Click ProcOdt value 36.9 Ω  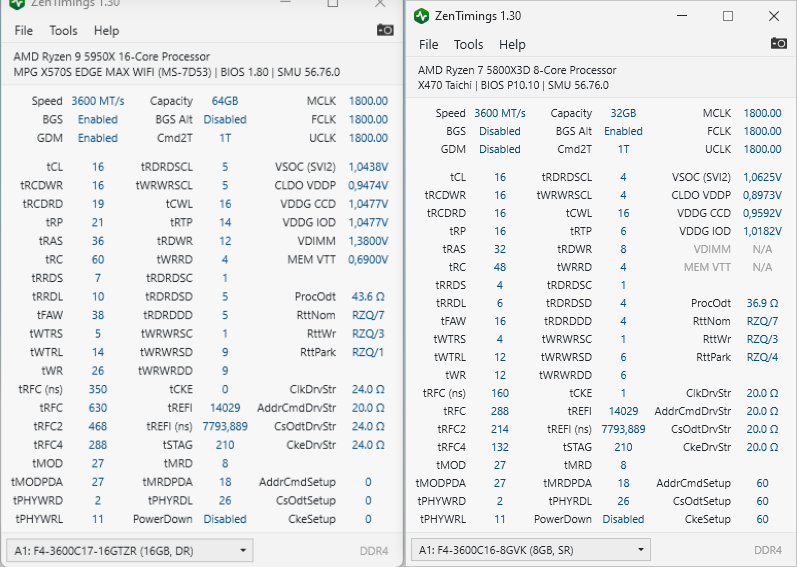tap(762, 303)
